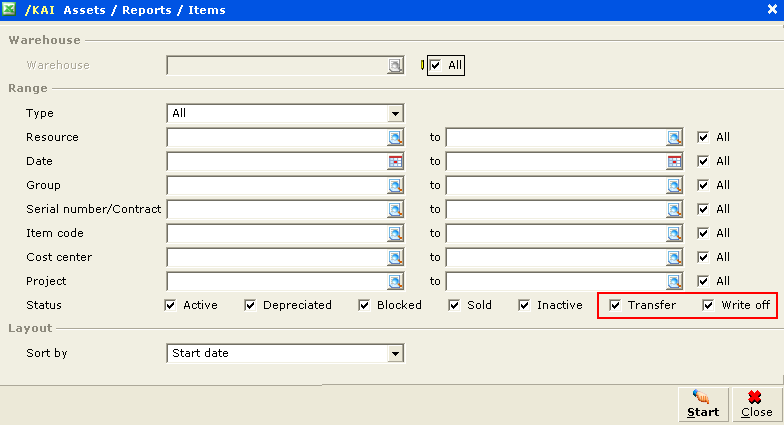The image size is (784, 425).
Task: Click the Date to input field
Action: pos(556,162)
